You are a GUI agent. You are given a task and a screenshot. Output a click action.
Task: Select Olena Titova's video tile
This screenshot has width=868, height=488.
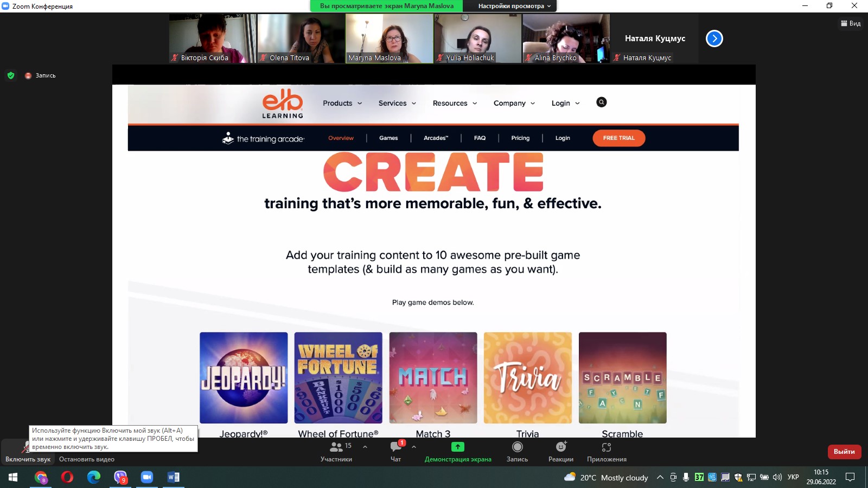click(x=301, y=38)
